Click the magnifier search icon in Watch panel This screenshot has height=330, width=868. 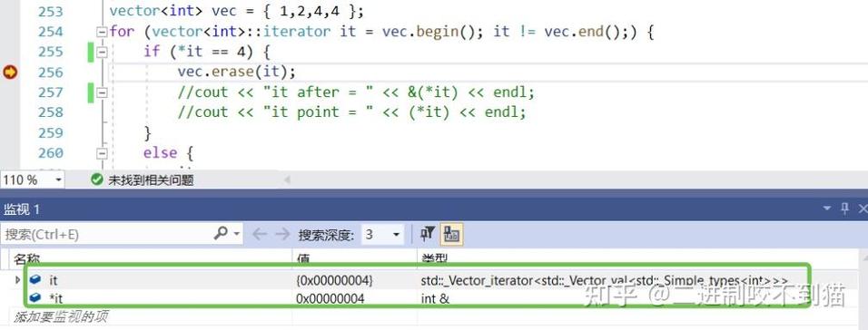(x=221, y=233)
